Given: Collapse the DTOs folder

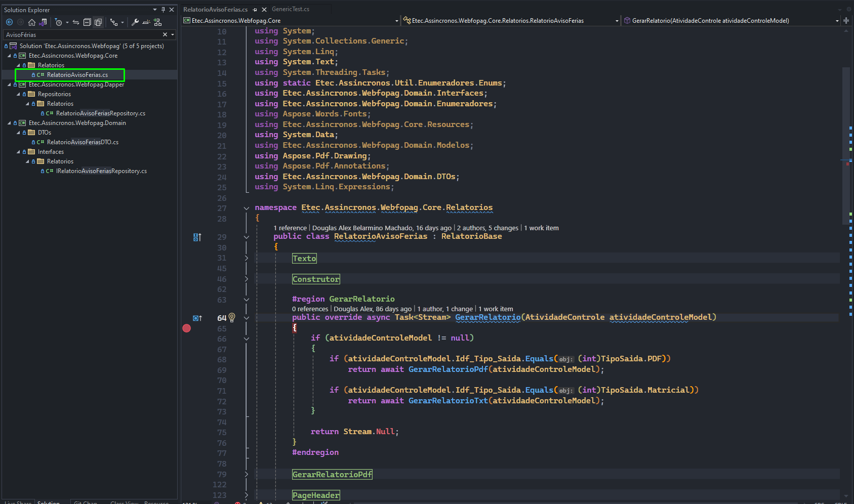Looking at the screenshot, I should [18, 133].
